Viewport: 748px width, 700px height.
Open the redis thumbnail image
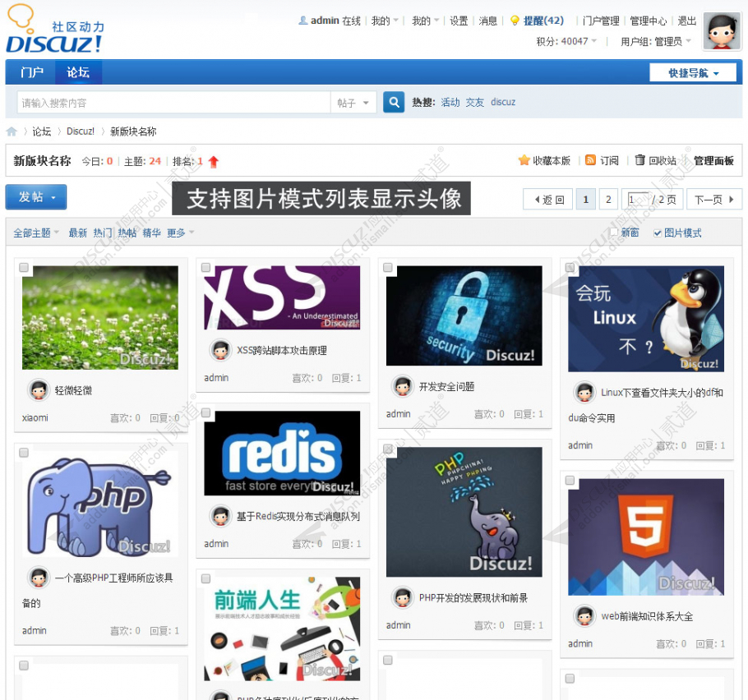point(282,453)
